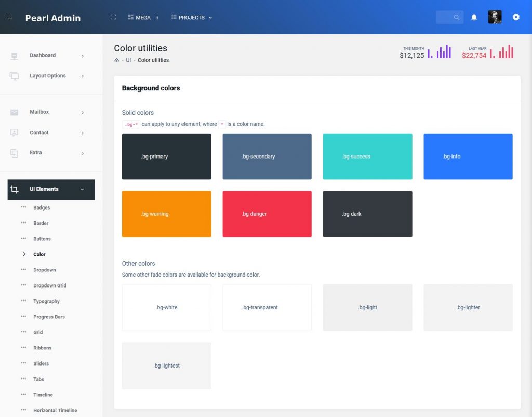Click the .bg-* code snippet
532x417 pixels.
pos(131,124)
